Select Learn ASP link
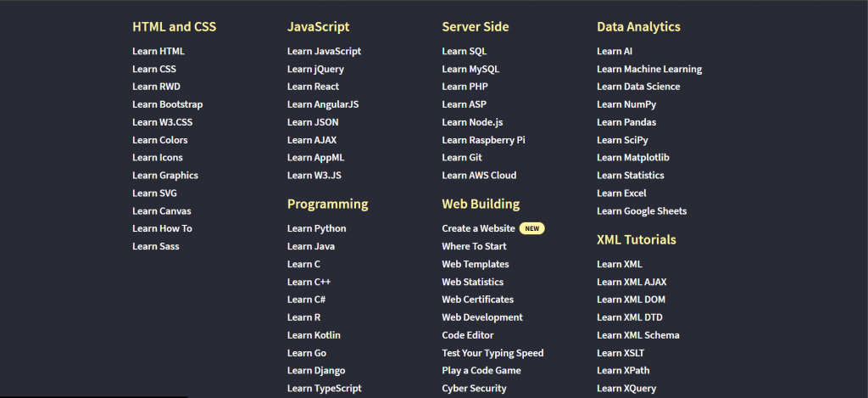This screenshot has width=868, height=398. [x=465, y=104]
